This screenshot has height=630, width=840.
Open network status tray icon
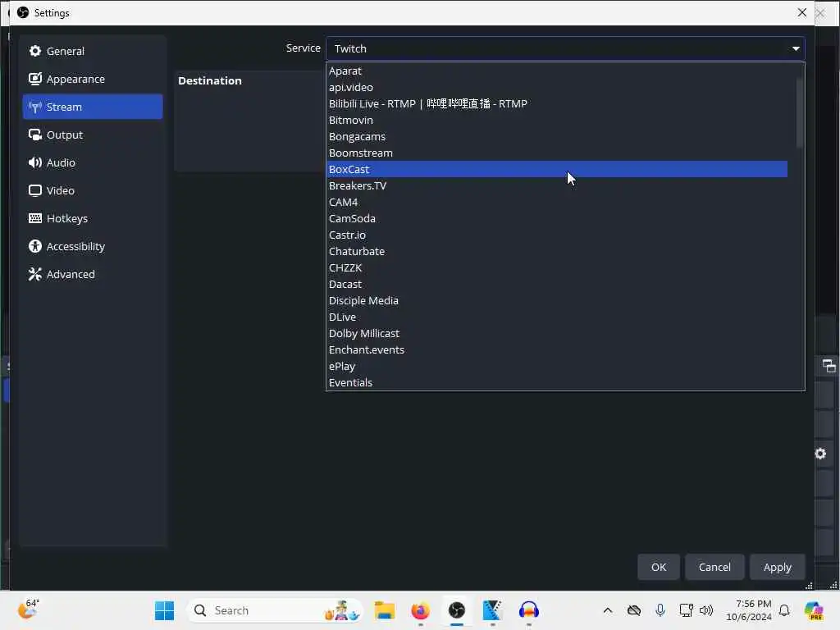687,610
